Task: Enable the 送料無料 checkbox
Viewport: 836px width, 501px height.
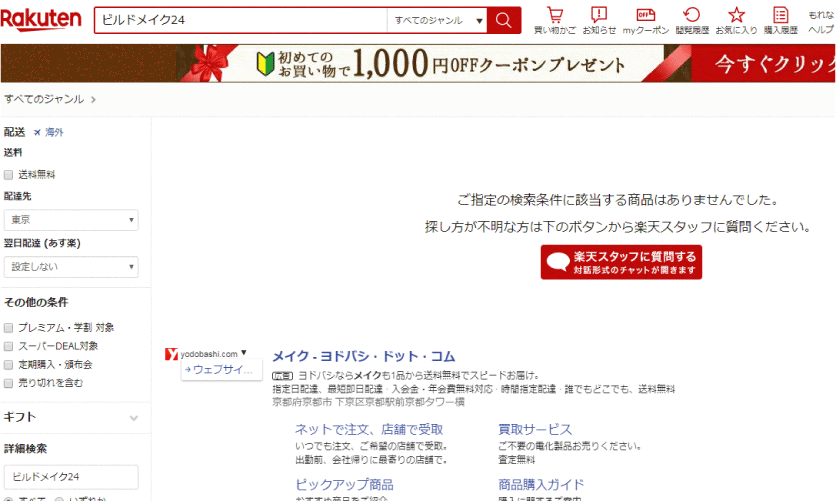Action: (9, 175)
